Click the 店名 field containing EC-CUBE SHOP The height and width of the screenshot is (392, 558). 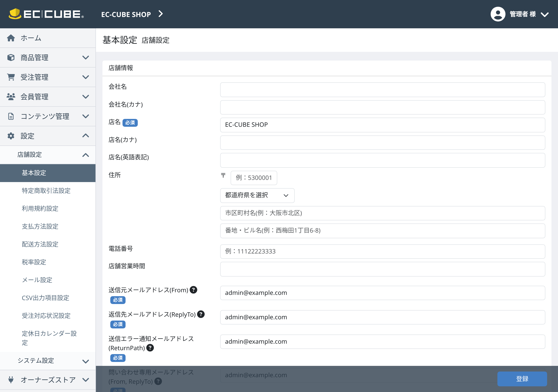point(383,125)
